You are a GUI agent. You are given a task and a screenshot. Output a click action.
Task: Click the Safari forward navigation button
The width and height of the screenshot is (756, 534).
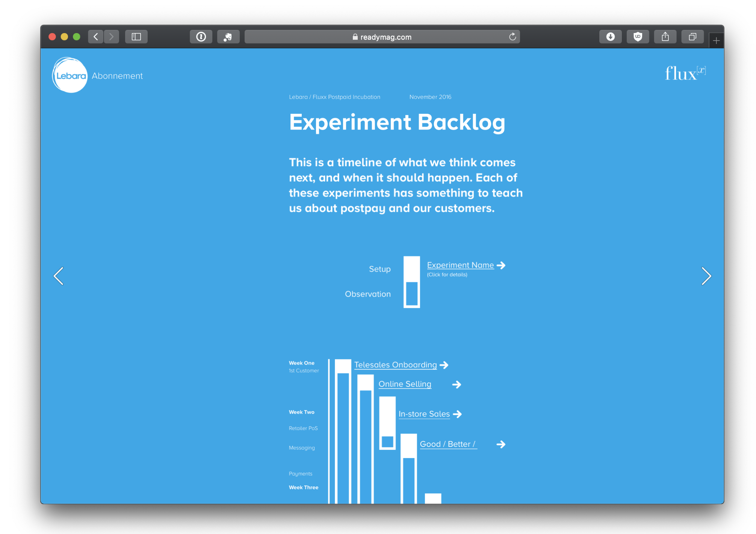click(112, 37)
